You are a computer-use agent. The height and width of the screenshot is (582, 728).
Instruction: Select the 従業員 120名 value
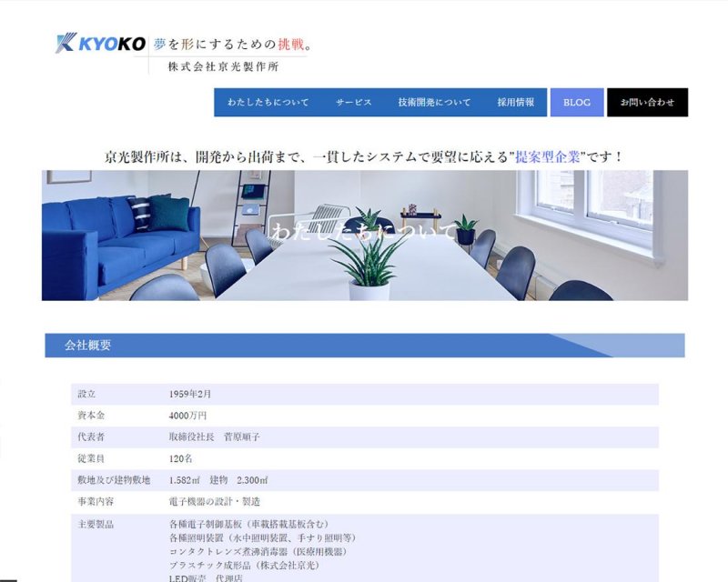pos(180,459)
